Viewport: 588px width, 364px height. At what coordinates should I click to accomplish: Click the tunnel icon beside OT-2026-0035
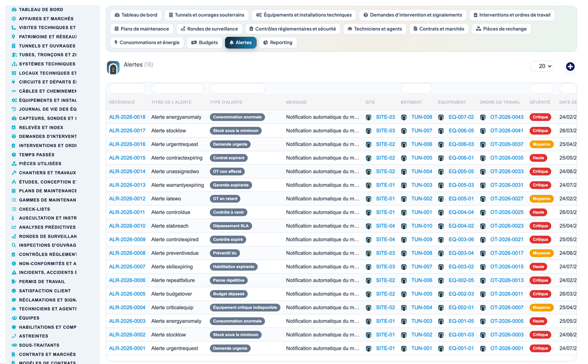point(483,158)
